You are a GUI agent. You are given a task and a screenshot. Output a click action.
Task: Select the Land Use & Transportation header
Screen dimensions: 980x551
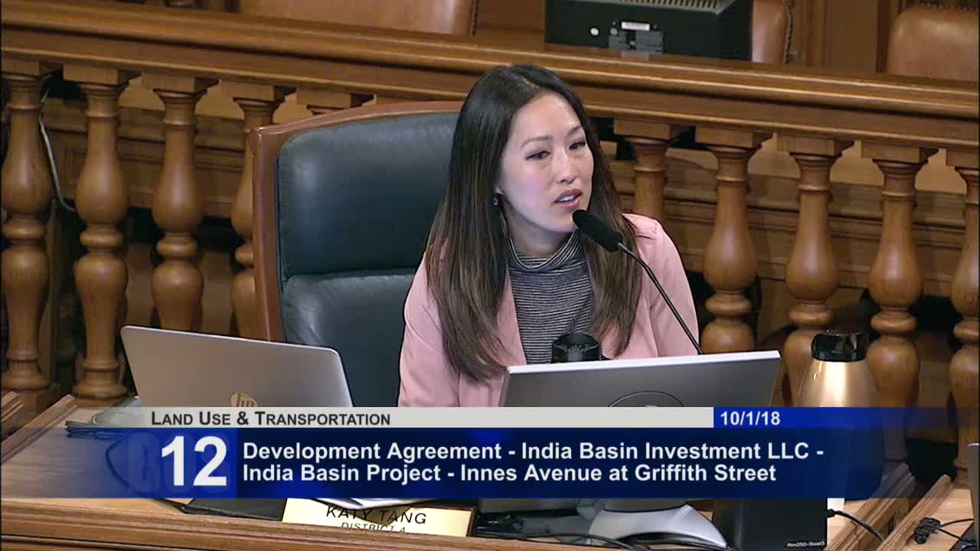[x=270, y=419]
